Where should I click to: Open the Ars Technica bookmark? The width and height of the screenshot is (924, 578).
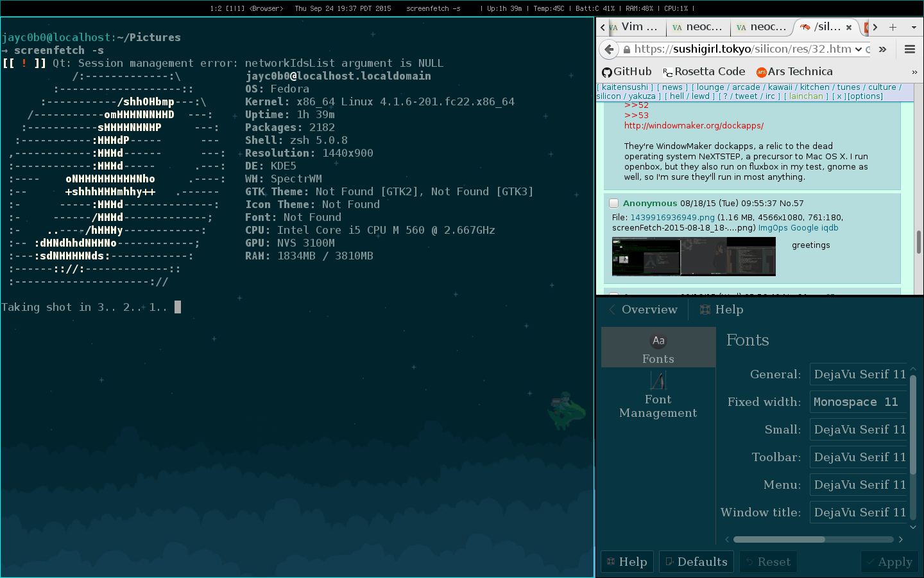794,72
